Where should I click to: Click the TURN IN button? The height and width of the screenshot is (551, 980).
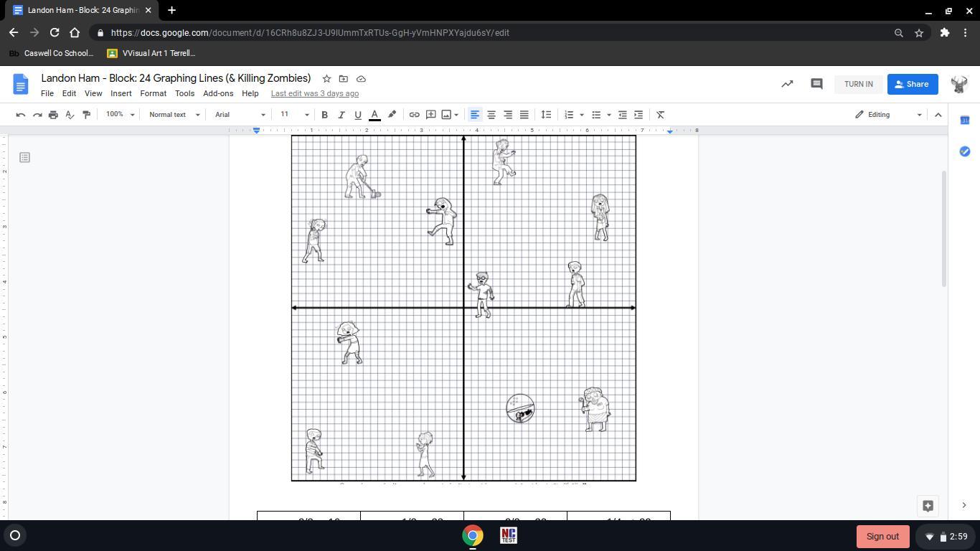pyautogui.click(x=858, y=84)
